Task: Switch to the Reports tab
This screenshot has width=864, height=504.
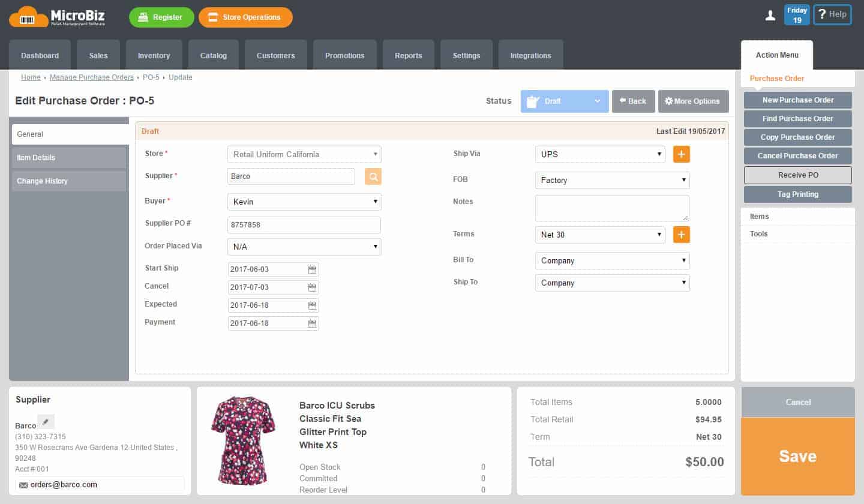Action: coord(409,55)
